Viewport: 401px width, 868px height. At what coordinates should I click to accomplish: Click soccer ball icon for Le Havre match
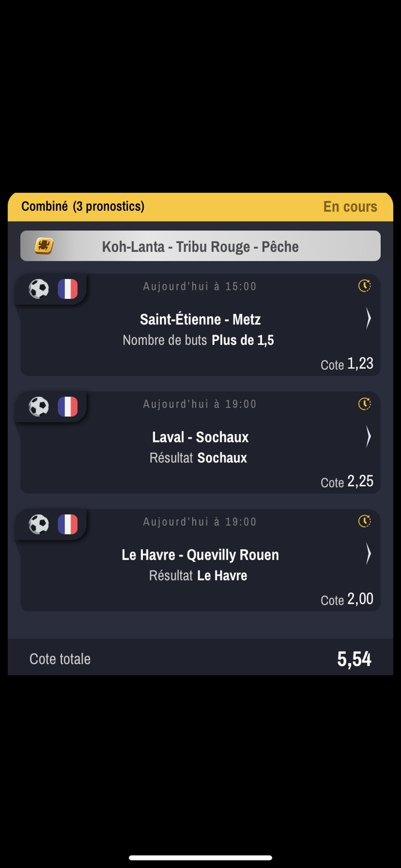(39, 524)
